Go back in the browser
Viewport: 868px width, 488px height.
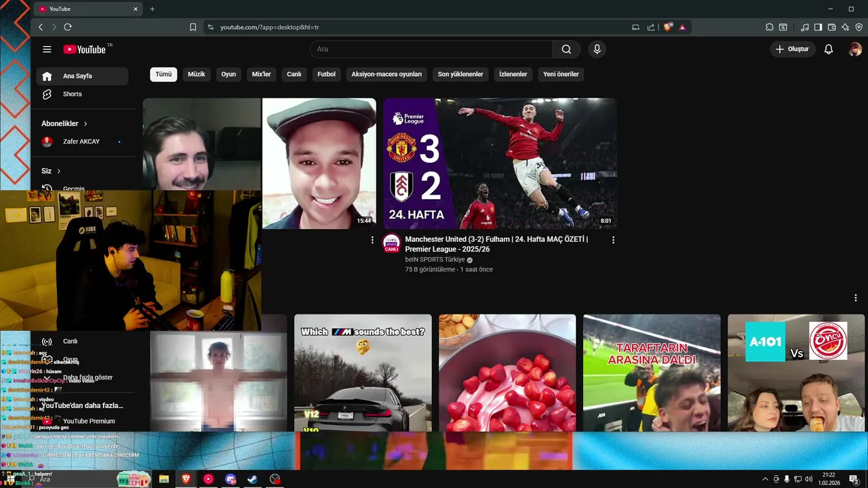[41, 27]
